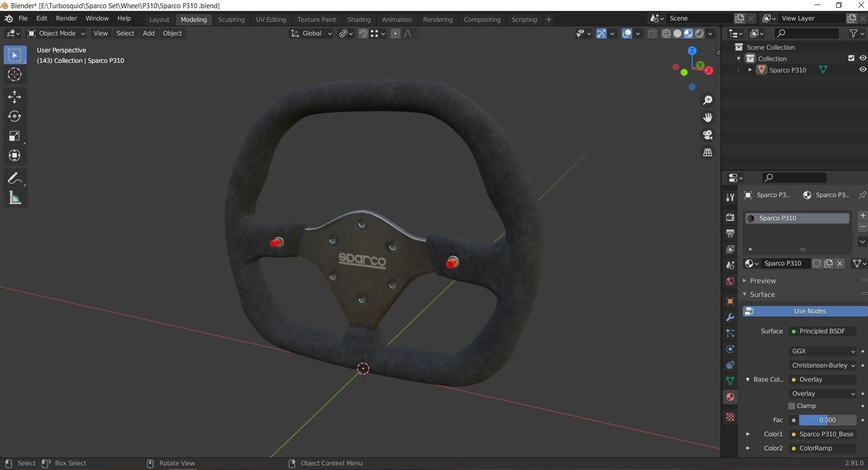This screenshot has height=470, width=868.
Task: Select the Annotate tool
Action: (15, 178)
